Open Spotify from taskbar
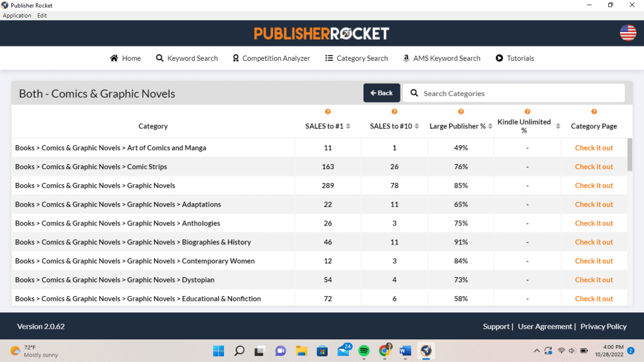Image resolution: width=644 pixels, height=362 pixels. (364, 351)
